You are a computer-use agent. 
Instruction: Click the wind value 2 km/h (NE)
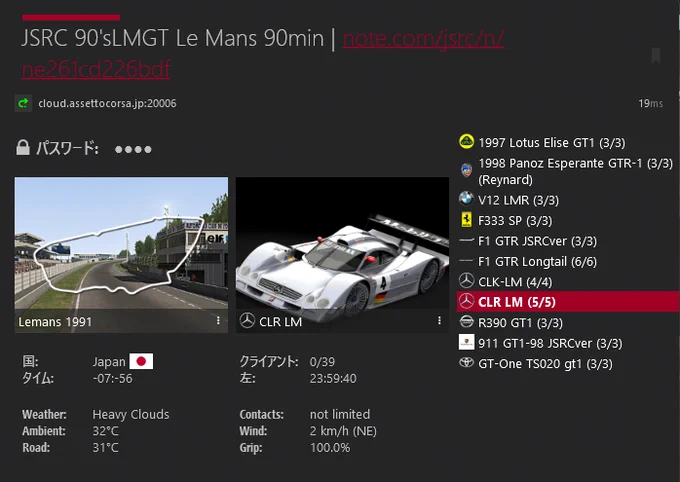(x=343, y=431)
